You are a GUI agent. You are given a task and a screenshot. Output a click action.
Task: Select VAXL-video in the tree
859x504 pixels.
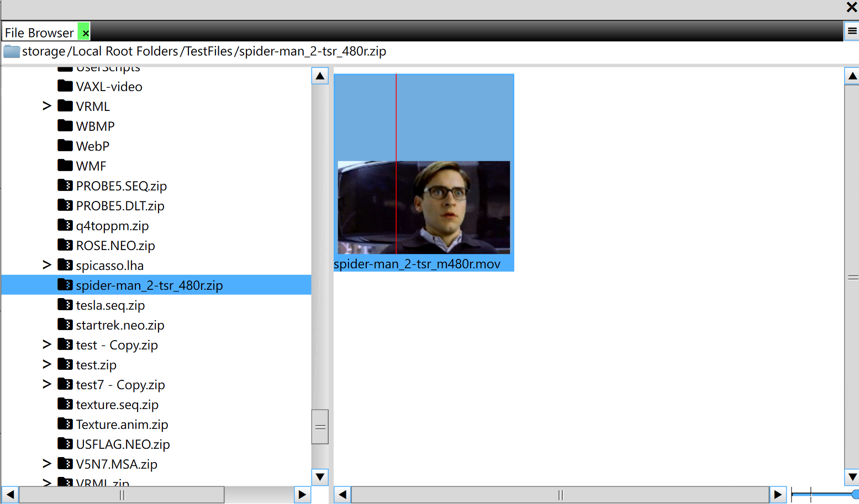coord(109,87)
